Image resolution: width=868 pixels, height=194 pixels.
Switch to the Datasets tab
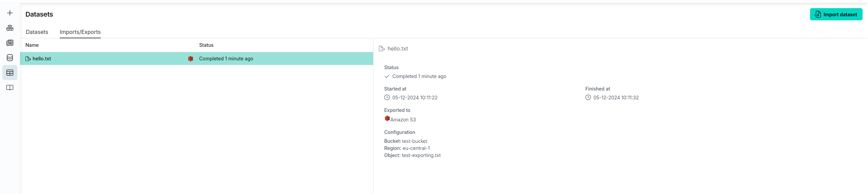[x=37, y=32]
